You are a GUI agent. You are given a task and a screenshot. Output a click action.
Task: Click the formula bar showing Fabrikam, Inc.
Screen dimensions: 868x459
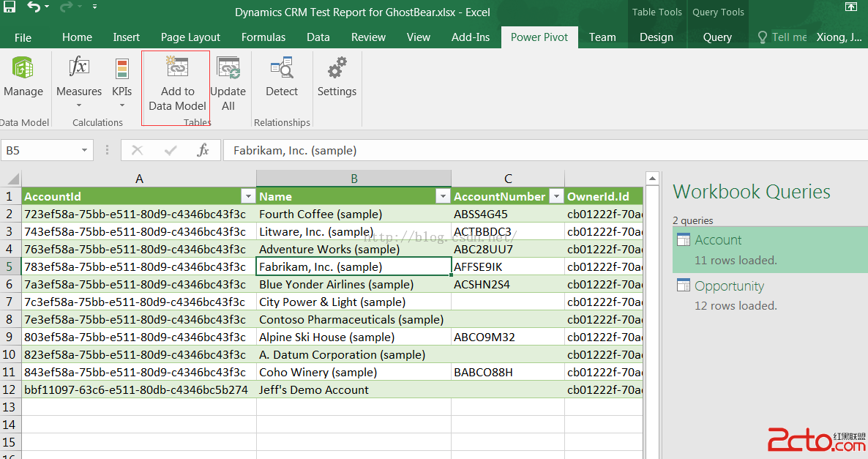(545, 150)
